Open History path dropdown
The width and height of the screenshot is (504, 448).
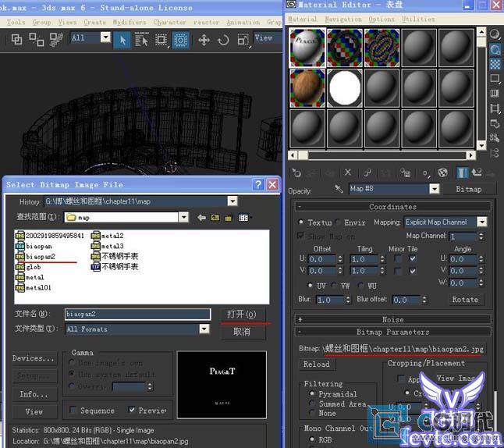(232, 201)
